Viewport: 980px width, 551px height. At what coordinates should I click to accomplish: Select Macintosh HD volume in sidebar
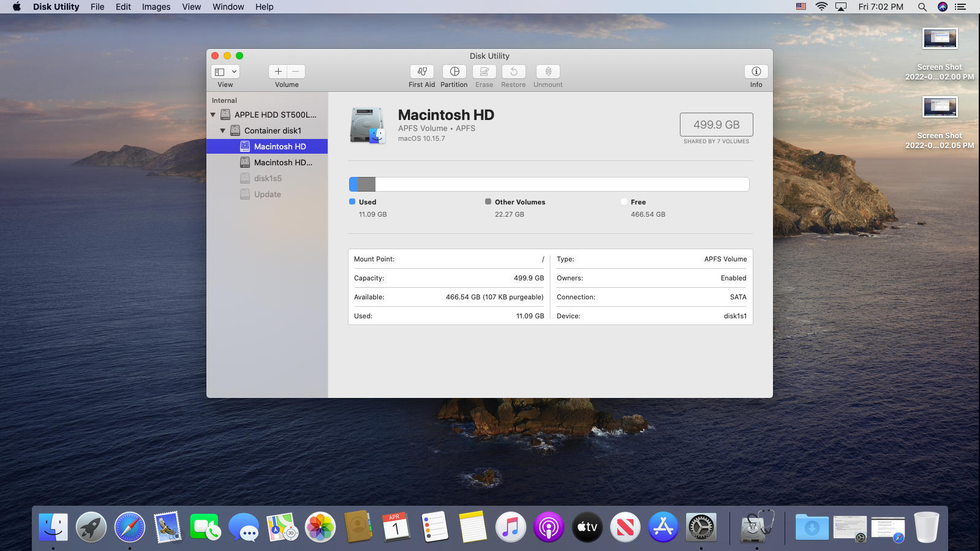pos(267,146)
